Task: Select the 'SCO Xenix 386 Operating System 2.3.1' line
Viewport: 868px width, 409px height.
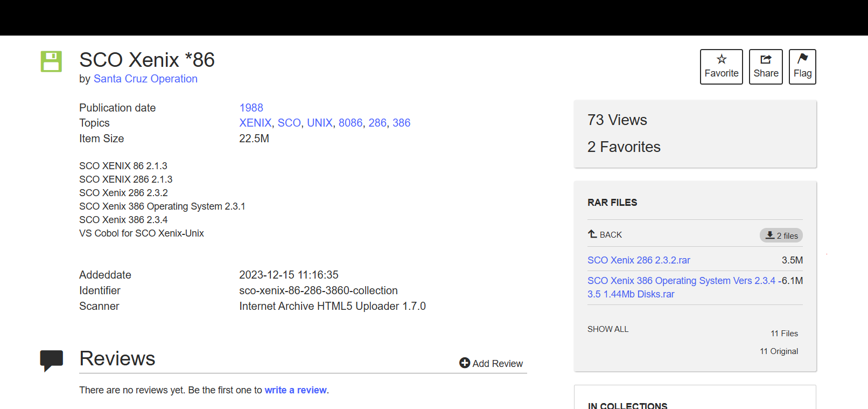Action: pos(162,206)
